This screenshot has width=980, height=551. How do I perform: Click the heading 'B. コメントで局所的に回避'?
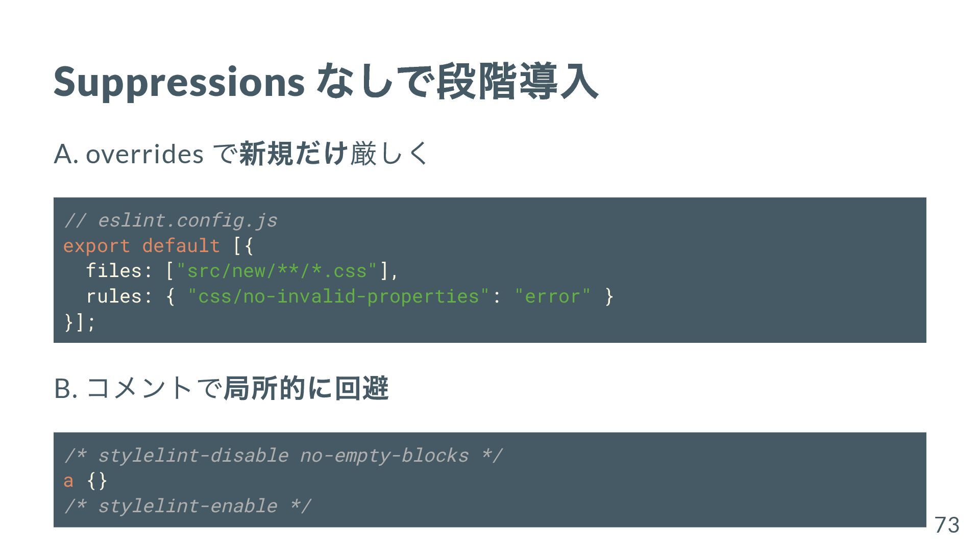(x=221, y=388)
